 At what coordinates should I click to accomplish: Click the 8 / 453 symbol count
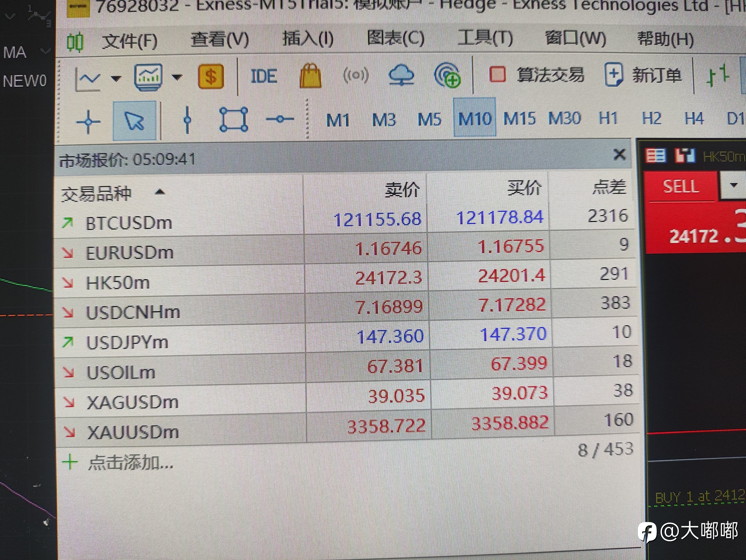(x=605, y=450)
